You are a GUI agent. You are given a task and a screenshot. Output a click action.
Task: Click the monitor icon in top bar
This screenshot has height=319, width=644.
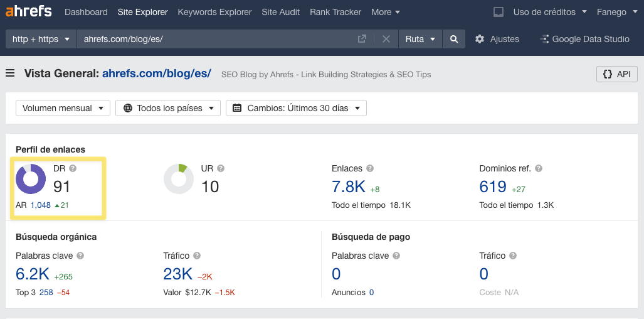point(499,12)
